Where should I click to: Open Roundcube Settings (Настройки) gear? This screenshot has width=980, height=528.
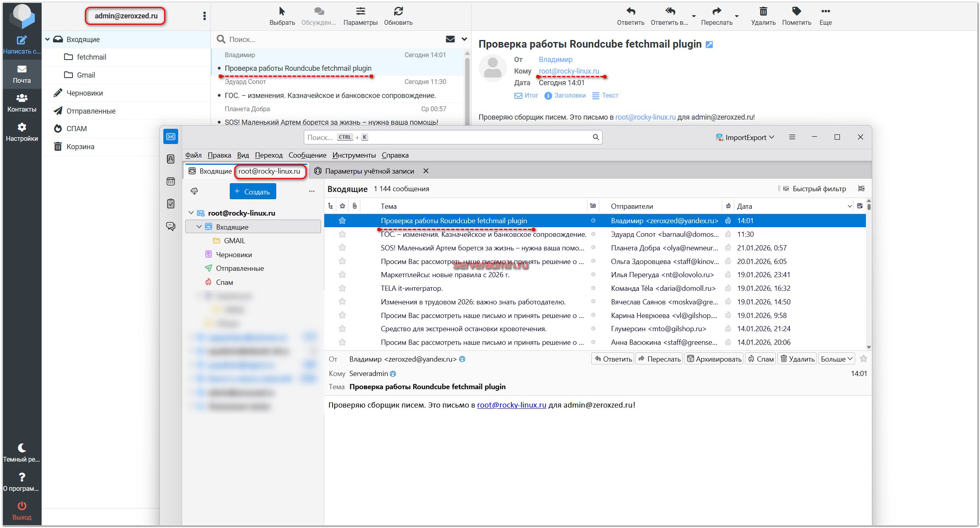tap(22, 128)
